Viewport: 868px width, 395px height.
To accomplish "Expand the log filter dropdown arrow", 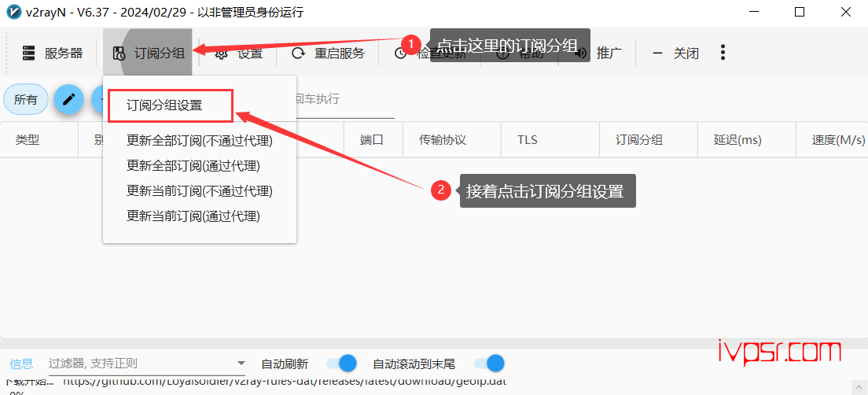I will [x=241, y=364].
